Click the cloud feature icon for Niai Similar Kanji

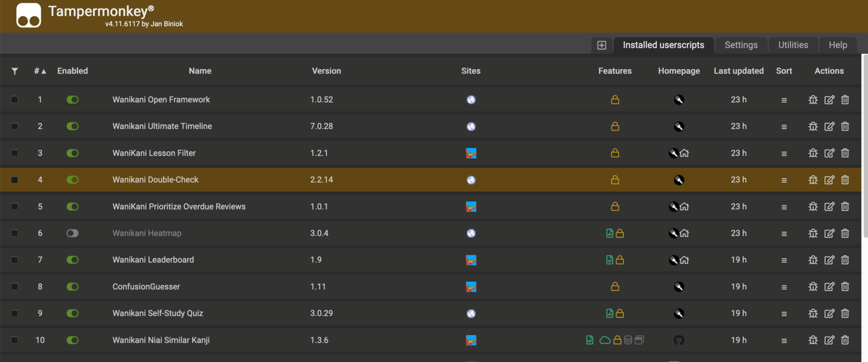click(605, 340)
